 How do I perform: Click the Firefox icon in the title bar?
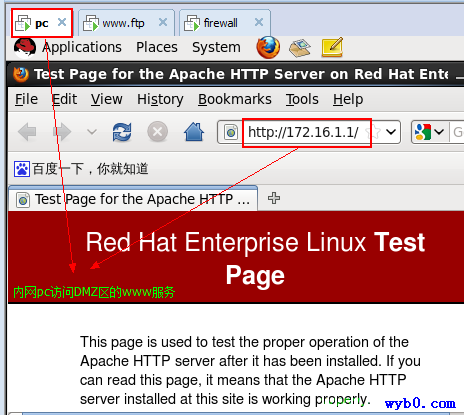pyautogui.click(x=21, y=74)
